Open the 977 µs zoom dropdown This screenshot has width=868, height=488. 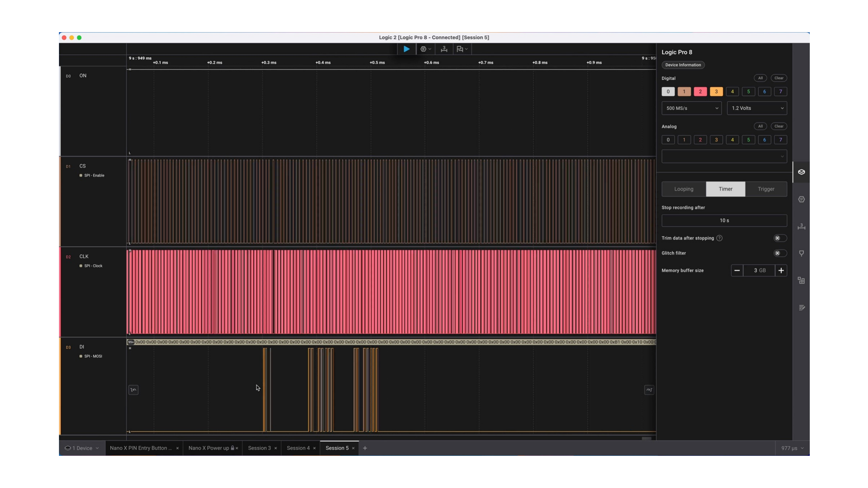tap(792, 448)
